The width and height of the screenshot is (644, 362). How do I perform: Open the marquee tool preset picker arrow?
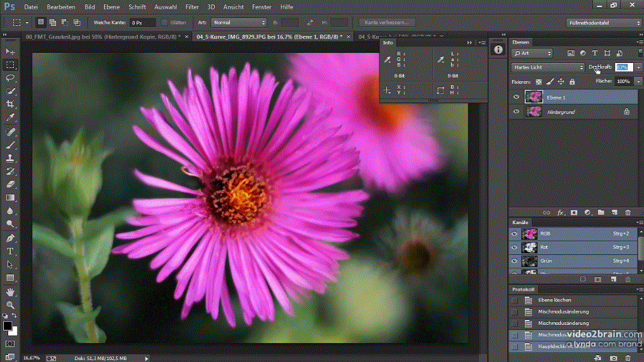tap(27, 23)
